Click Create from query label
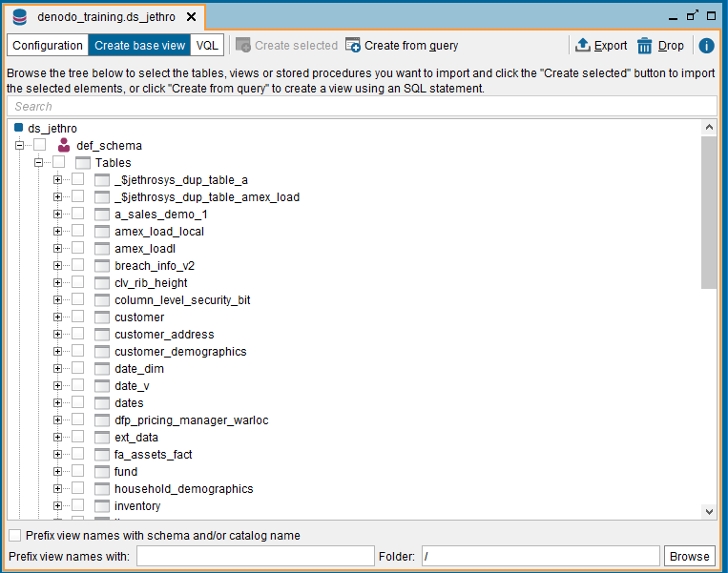This screenshot has width=728, height=573. coord(411,46)
